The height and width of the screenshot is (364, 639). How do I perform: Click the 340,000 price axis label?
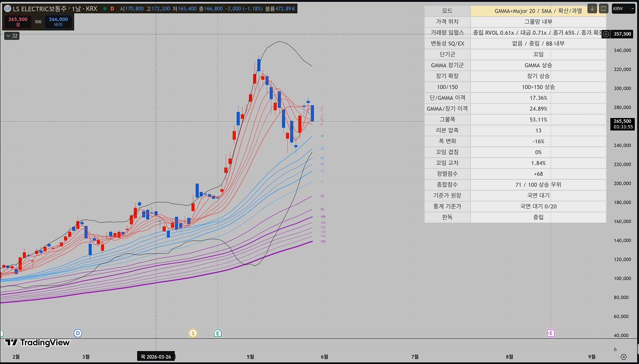click(622, 51)
